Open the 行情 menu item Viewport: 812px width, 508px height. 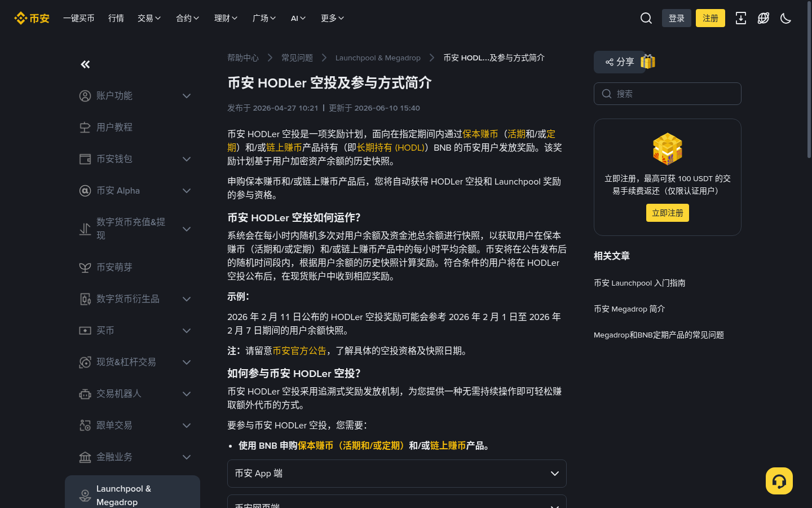point(116,18)
